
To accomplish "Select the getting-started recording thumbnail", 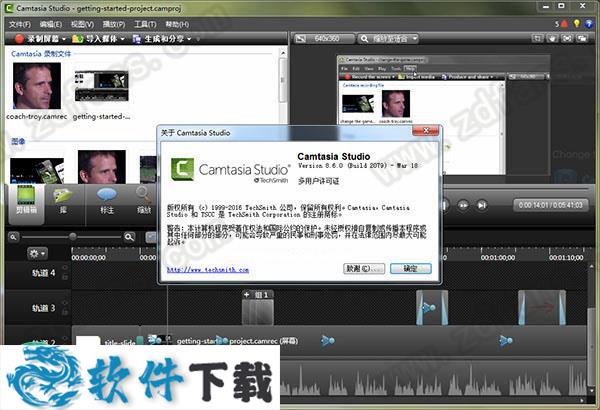I will coord(101,86).
